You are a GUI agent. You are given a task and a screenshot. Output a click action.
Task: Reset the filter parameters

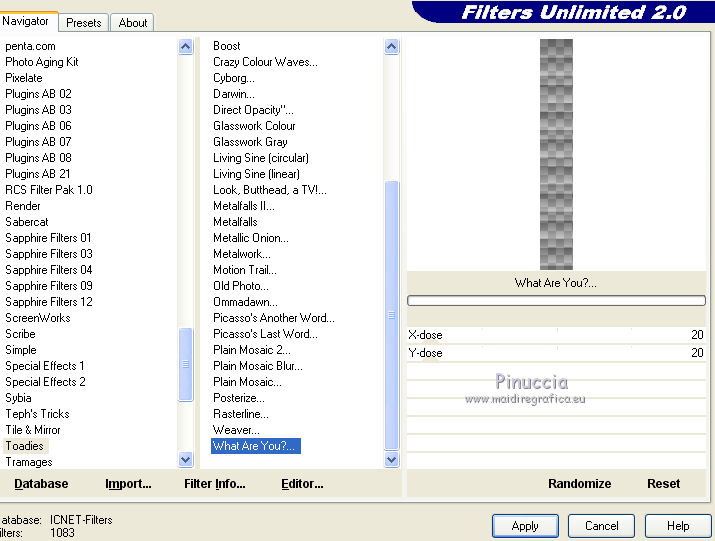click(x=663, y=484)
